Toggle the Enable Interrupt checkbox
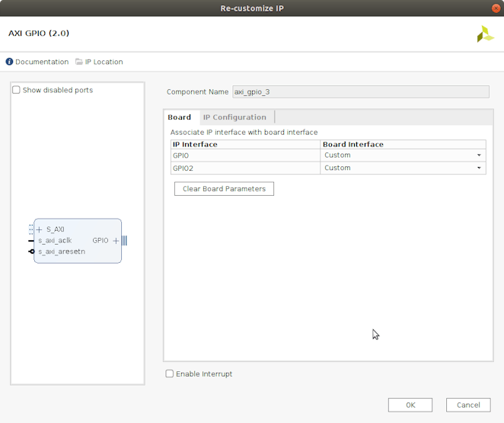 [x=170, y=374]
